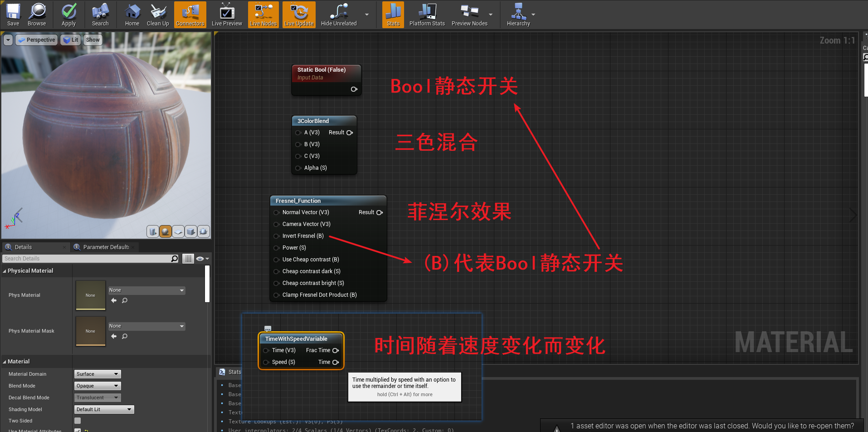Toggle Live Update
Viewport: 868px width, 432px height.
[298, 14]
